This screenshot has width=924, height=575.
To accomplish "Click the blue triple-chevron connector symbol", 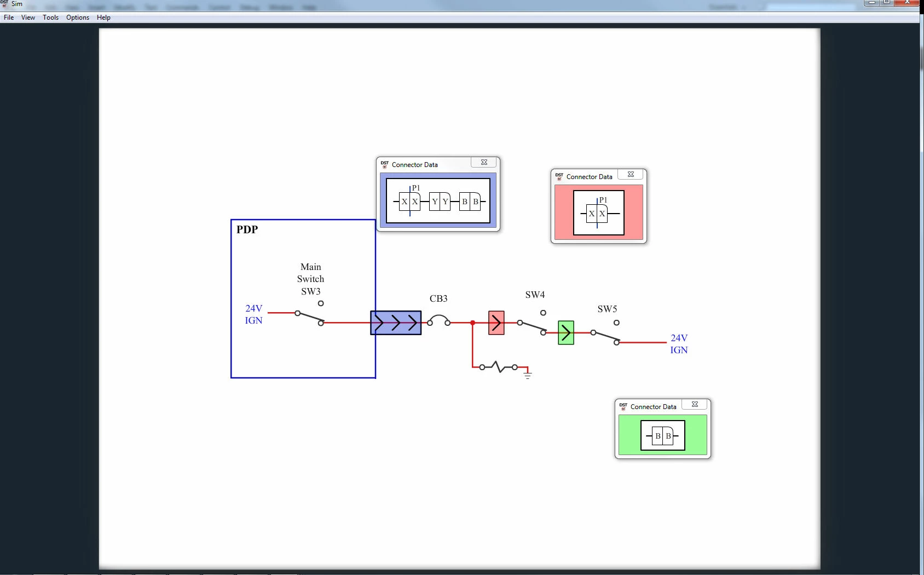I will 396,323.
